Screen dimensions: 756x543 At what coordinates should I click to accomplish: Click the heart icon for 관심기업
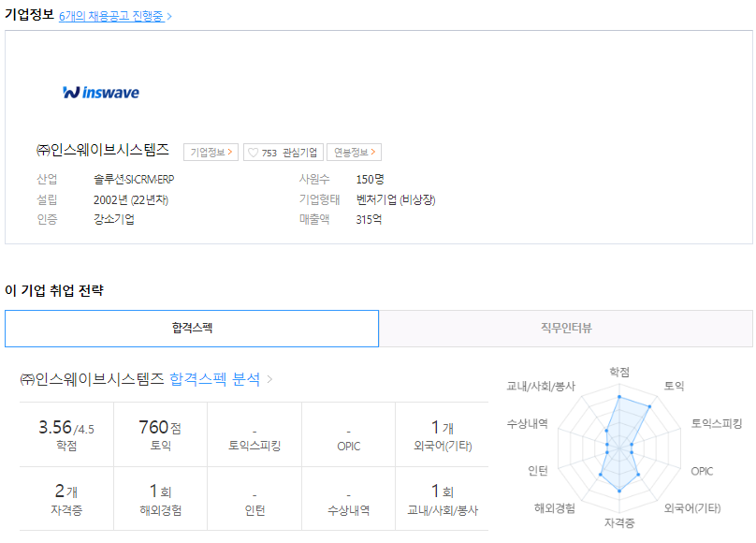254,153
